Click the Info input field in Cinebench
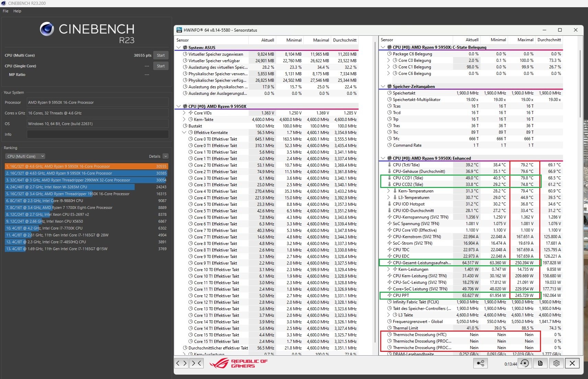 pos(98,134)
